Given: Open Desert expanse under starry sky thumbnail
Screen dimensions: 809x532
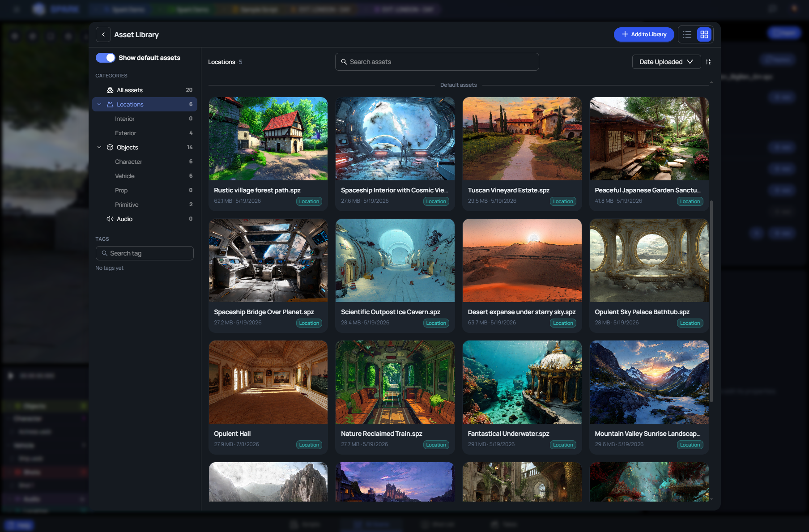Looking at the screenshot, I should tap(522, 260).
